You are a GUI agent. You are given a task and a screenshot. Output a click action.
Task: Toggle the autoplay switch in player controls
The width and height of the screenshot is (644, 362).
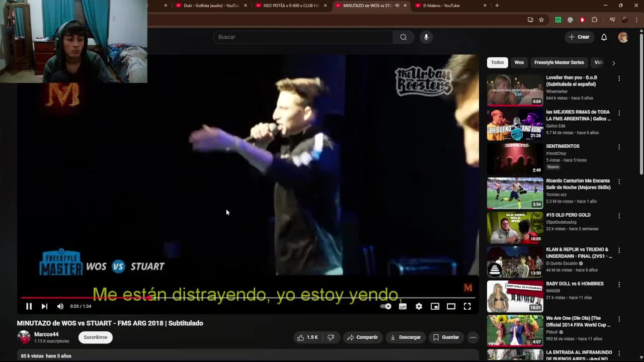point(386,306)
